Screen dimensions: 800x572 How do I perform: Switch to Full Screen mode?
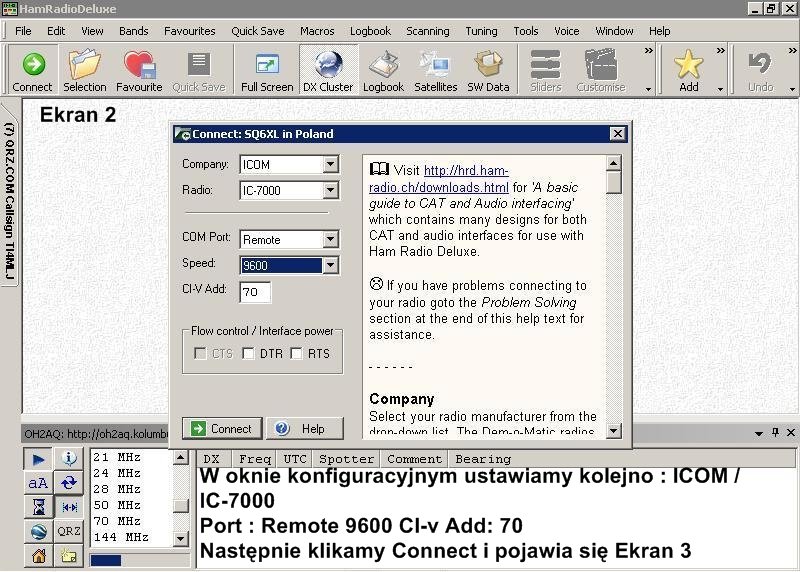coord(267,70)
